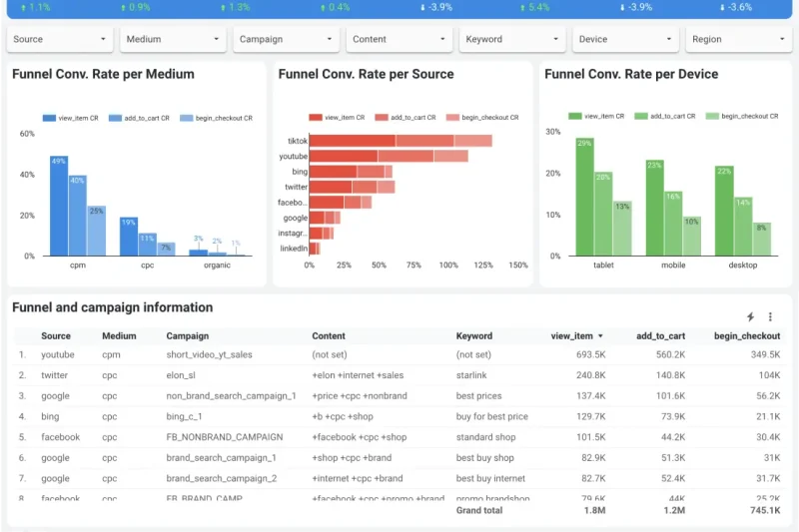
Task: Expand the Content filter dropdown
Action: (399, 40)
